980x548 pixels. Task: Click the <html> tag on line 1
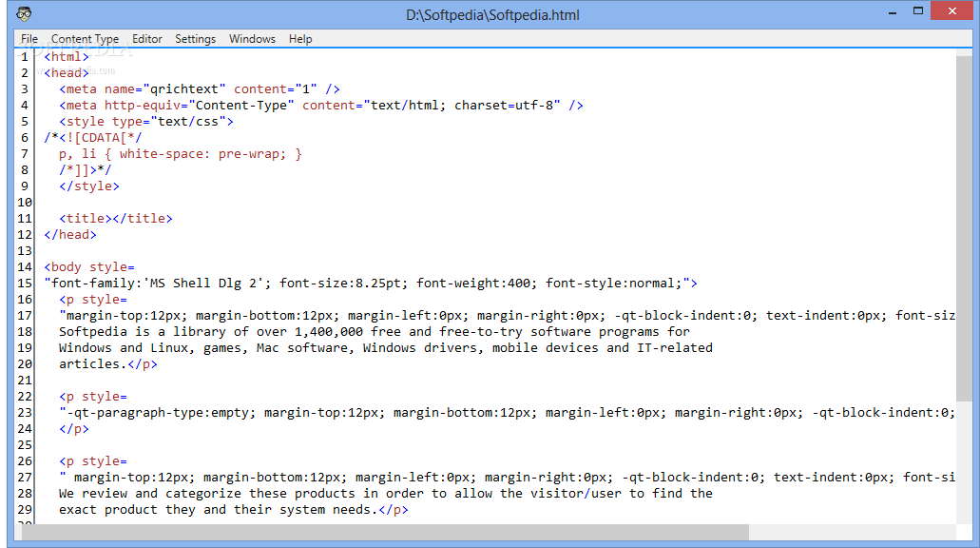(67, 56)
